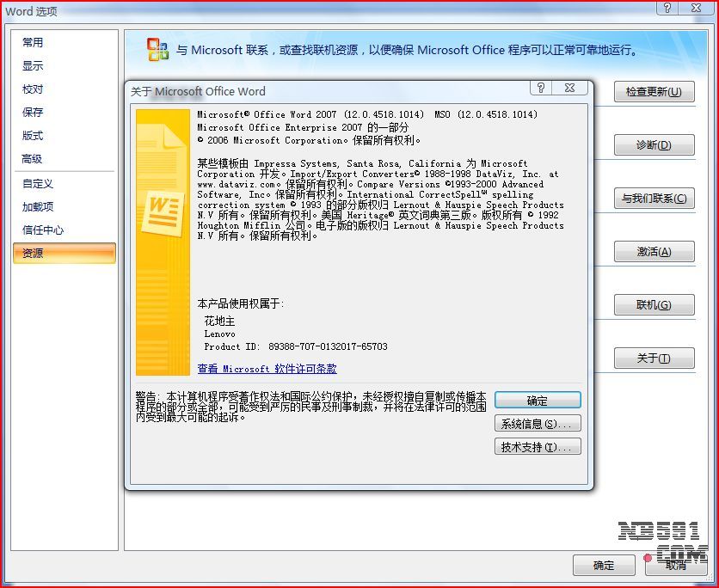Click the 与我们联系(C) button
The height and width of the screenshot is (588, 719).
click(654, 199)
